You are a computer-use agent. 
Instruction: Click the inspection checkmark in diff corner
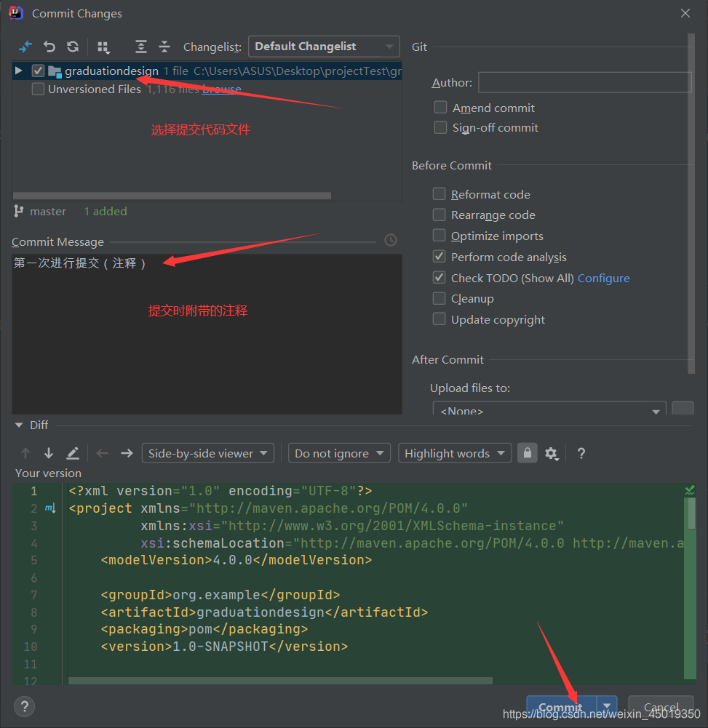point(690,490)
